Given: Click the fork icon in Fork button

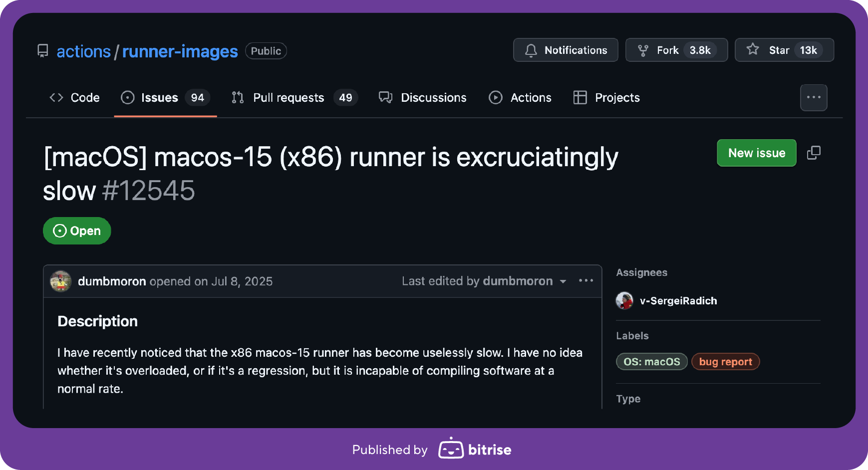Looking at the screenshot, I should tap(643, 50).
